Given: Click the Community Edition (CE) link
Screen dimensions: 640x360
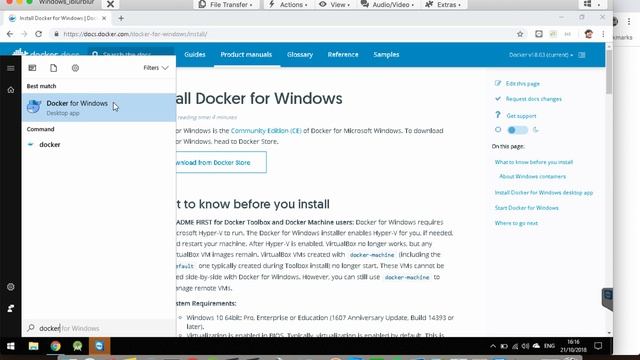Looking at the screenshot, I should (266, 131).
